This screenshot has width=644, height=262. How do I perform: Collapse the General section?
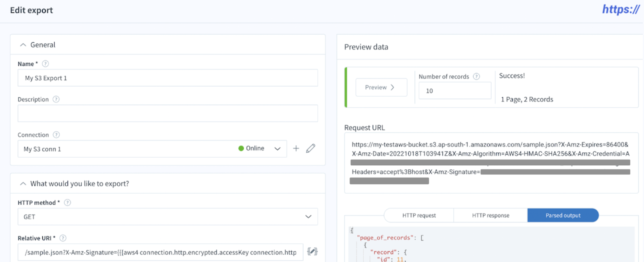[x=23, y=45]
